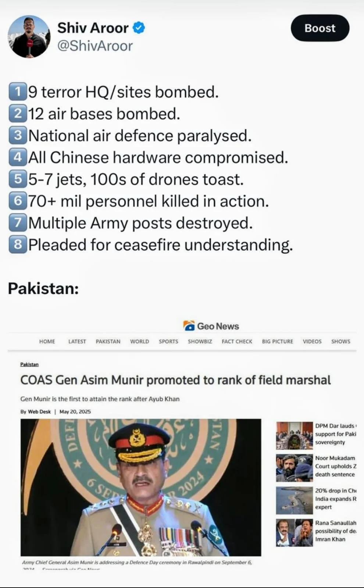364x588 pixels.
Task: Click the main Asim Munir article image
Action: [141, 487]
